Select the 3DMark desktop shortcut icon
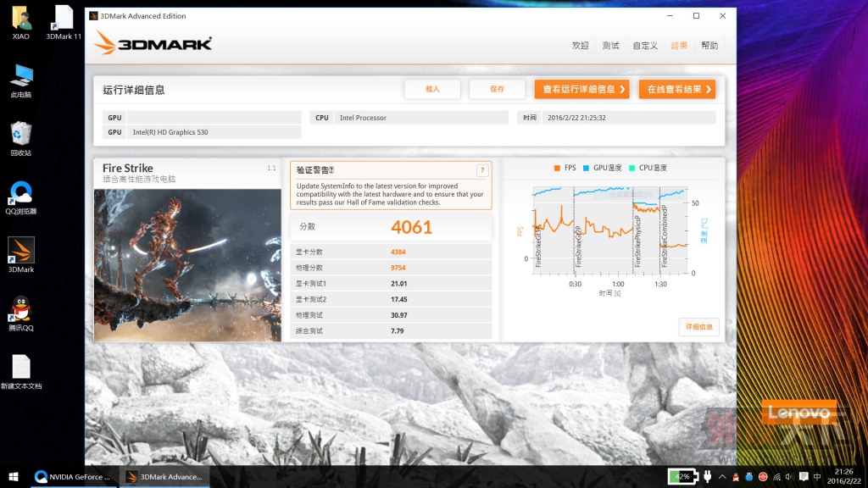This screenshot has height=488, width=868. click(21, 255)
